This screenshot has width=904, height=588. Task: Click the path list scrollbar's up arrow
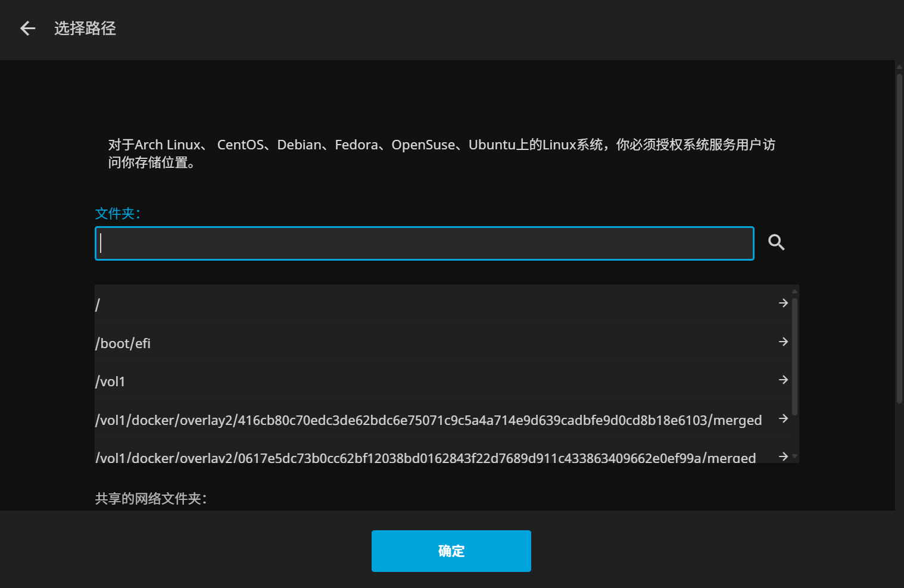[x=794, y=291]
